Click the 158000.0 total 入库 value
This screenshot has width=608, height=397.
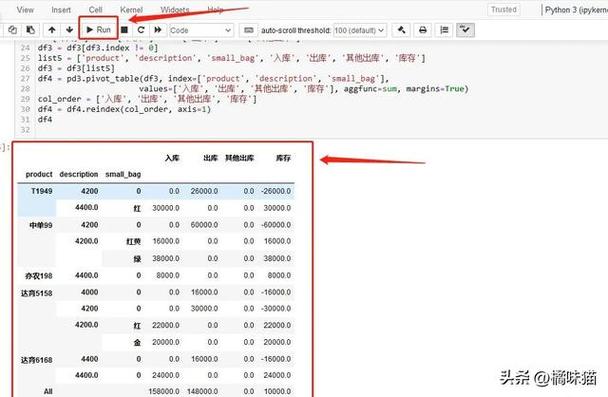[x=164, y=392]
